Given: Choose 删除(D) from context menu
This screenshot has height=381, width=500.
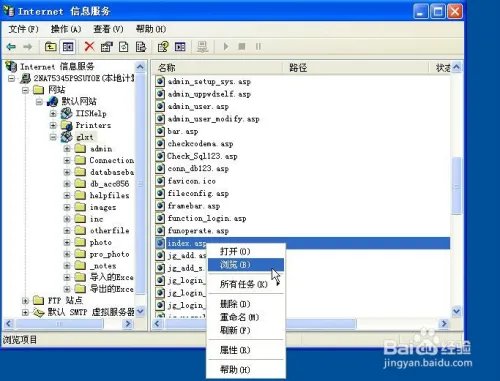Looking at the screenshot, I should [246, 304].
